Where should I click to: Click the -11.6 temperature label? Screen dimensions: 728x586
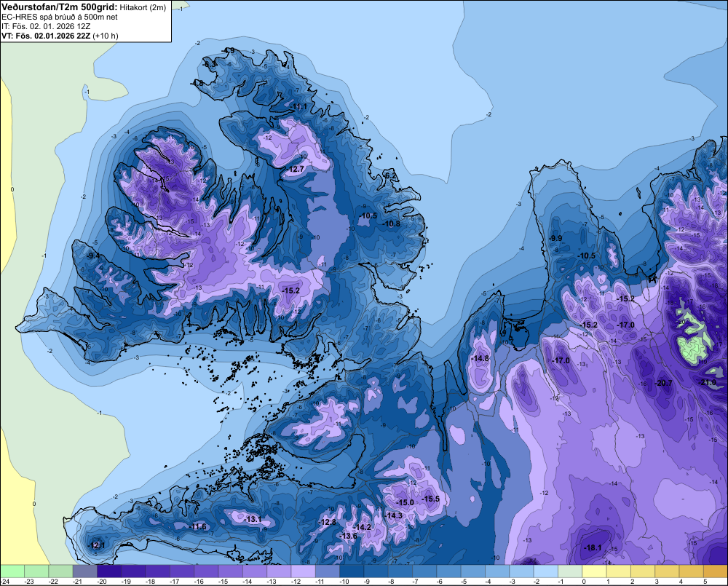click(198, 526)
